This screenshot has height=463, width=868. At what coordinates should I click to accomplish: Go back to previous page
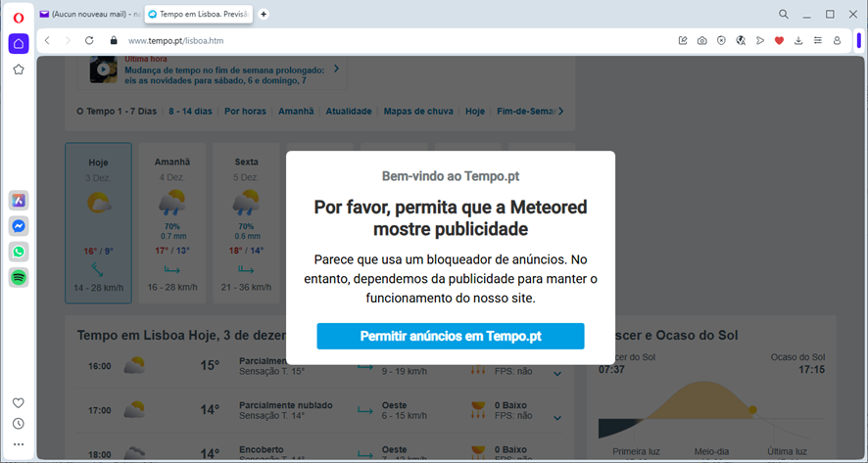pyautogui.click(x=48, y=40)
